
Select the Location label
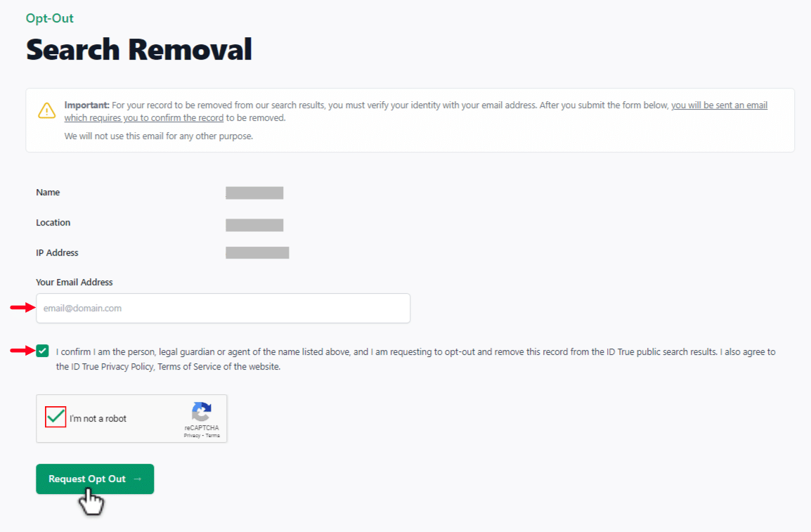[x=53, y=222]
